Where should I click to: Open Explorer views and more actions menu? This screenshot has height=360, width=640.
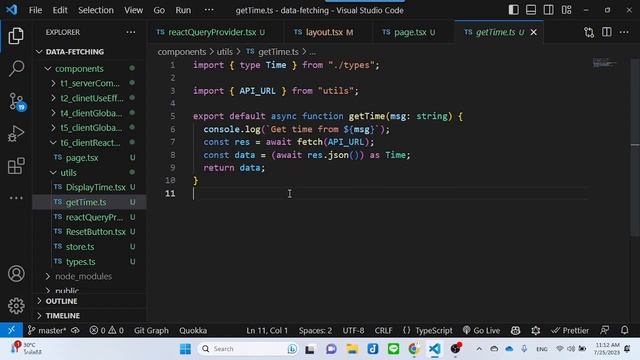pyautogui.click(x=131, y=32)
